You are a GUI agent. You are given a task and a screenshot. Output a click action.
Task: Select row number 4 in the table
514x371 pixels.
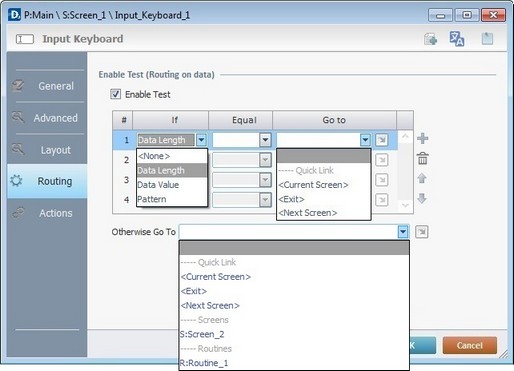pos(126,200)
